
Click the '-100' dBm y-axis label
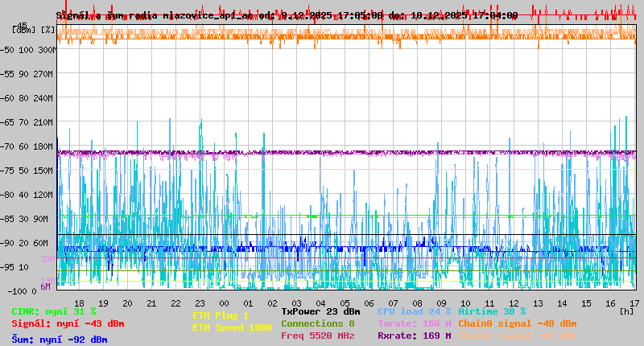tap(17, 291)
